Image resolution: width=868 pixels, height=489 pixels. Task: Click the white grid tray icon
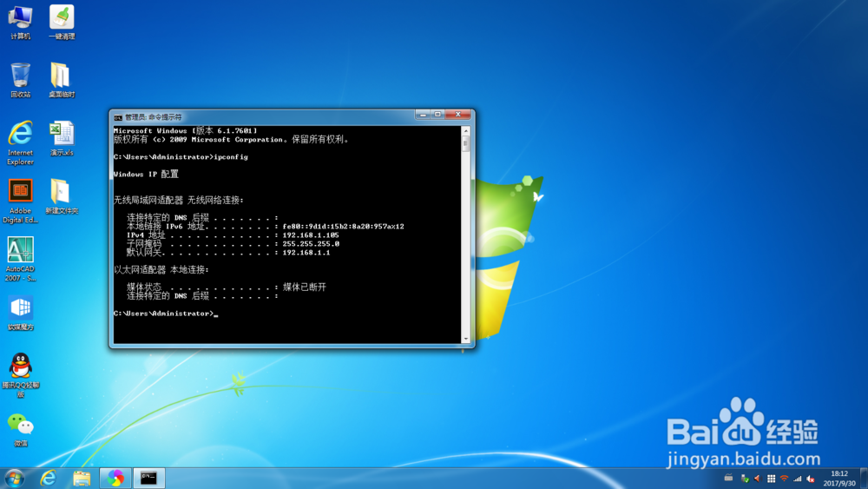point(771,479)
